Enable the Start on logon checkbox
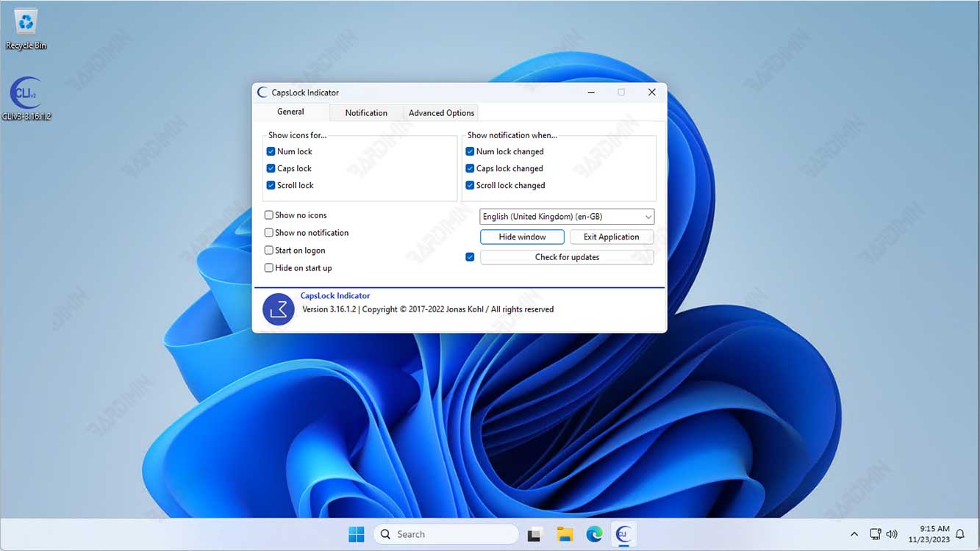Image resolution: width=980 pixels, height=551 pixels. [x=269, y=251]
